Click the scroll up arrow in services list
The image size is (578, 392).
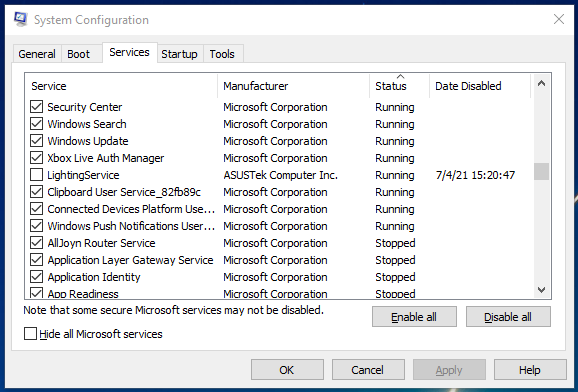(x=541, y=84)
